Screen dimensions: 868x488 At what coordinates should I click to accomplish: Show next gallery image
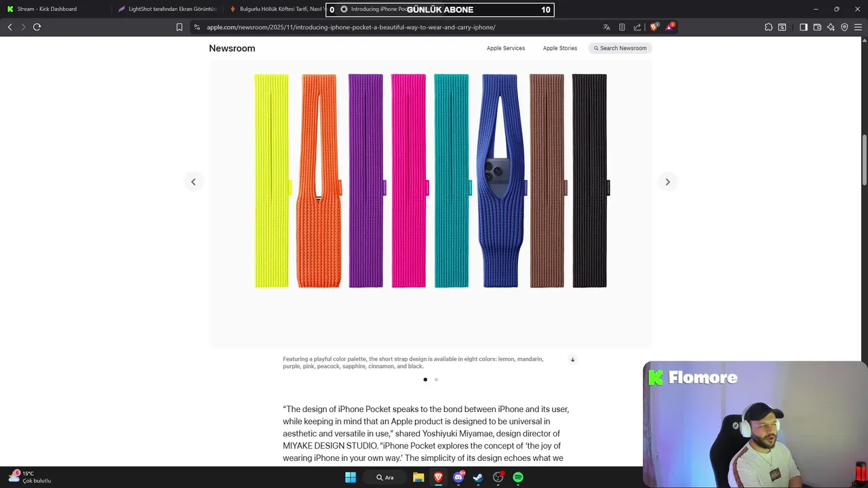667,182
